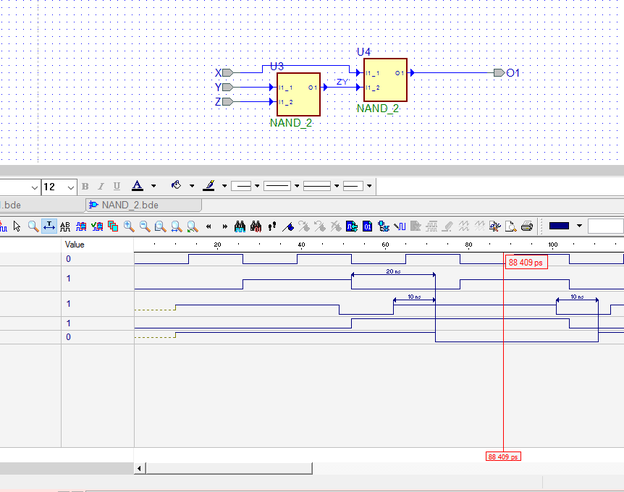Click the printer icon in waveform toolbar
This screenshot has height=492, width=624.
click(526, 226)
